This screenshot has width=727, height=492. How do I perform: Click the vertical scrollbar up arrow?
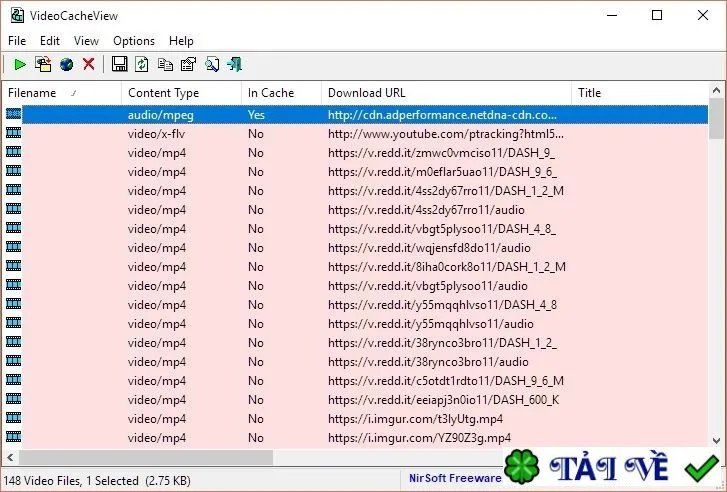point(716,90)
